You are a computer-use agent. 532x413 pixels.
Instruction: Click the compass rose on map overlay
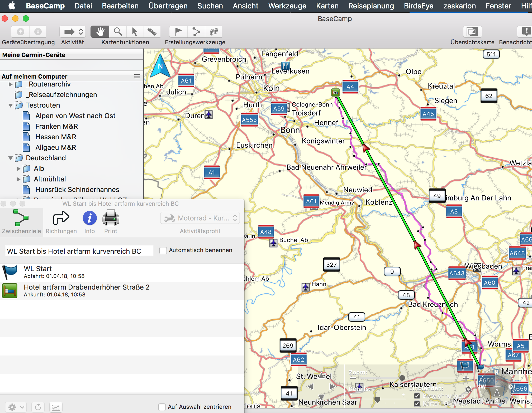click(497, 387)
